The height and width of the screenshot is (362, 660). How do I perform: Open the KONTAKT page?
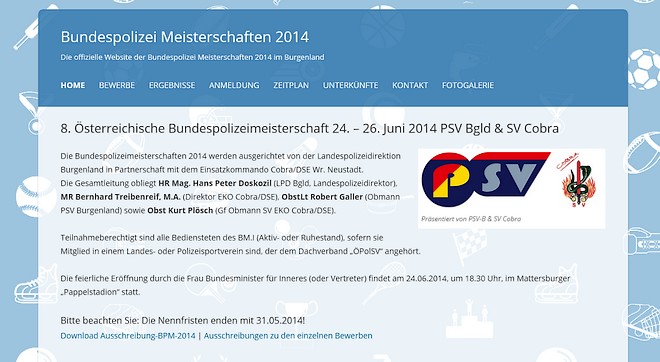coord(410,85)
